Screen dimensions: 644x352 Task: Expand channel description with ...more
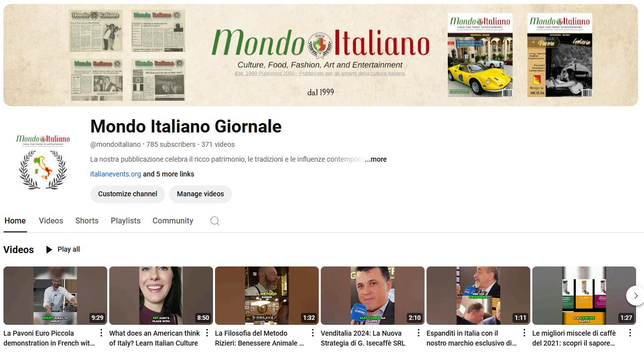click(x=376, y=159)
